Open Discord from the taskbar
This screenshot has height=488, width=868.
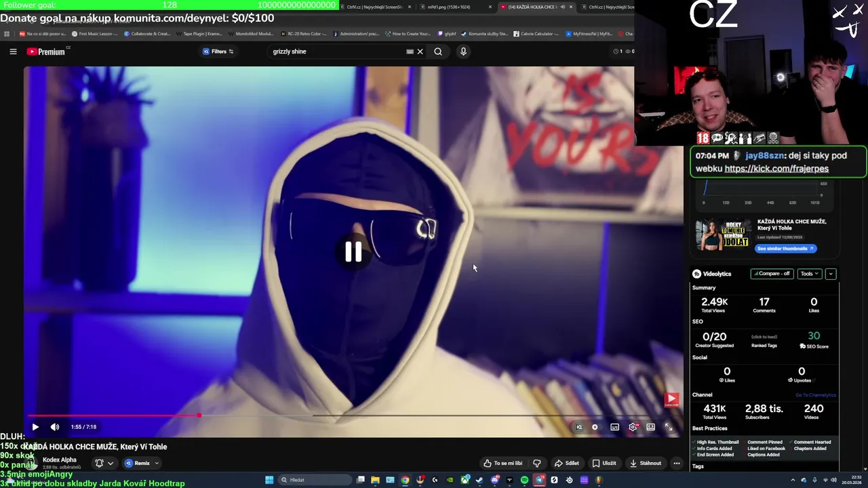click(x=494, y=480)
